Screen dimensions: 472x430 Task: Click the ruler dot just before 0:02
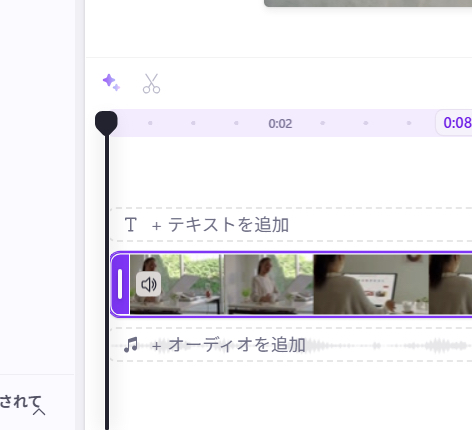(236, 123)
